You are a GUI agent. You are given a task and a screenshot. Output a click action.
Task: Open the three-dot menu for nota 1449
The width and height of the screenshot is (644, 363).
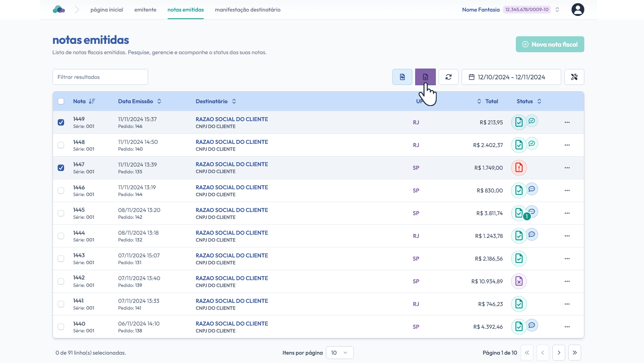pos(567,122)
